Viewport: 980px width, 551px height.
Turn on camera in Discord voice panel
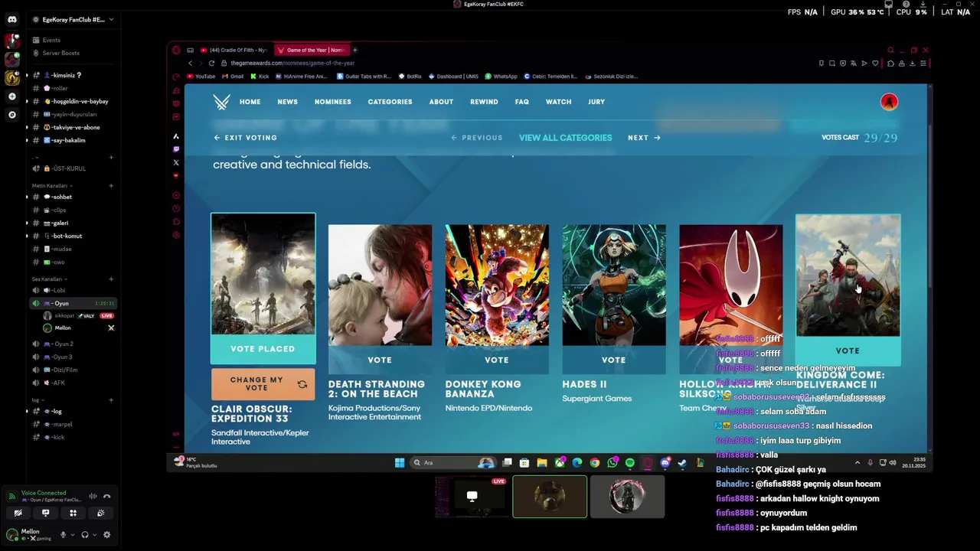(18, 513)
